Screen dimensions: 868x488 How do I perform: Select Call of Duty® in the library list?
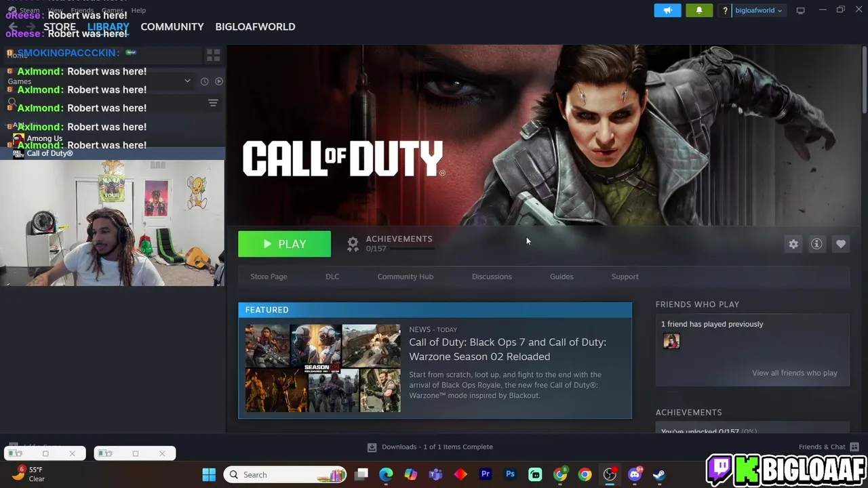click(x=112, y=153)
